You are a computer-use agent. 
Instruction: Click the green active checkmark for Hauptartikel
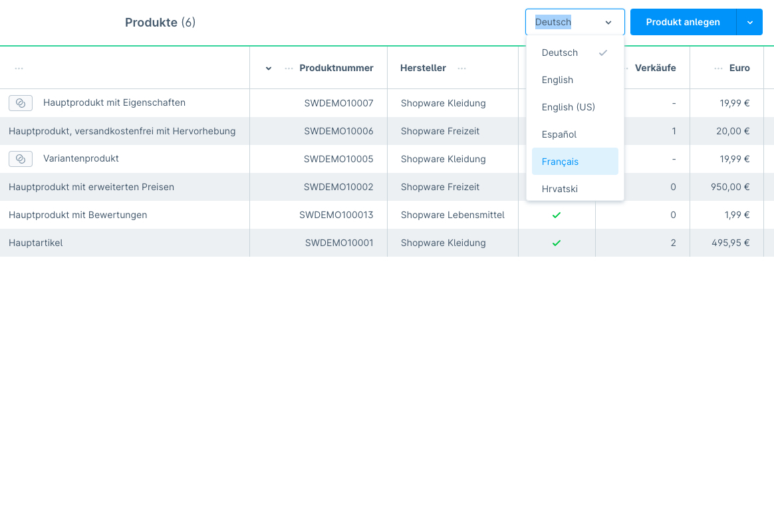tap(557, 243)
